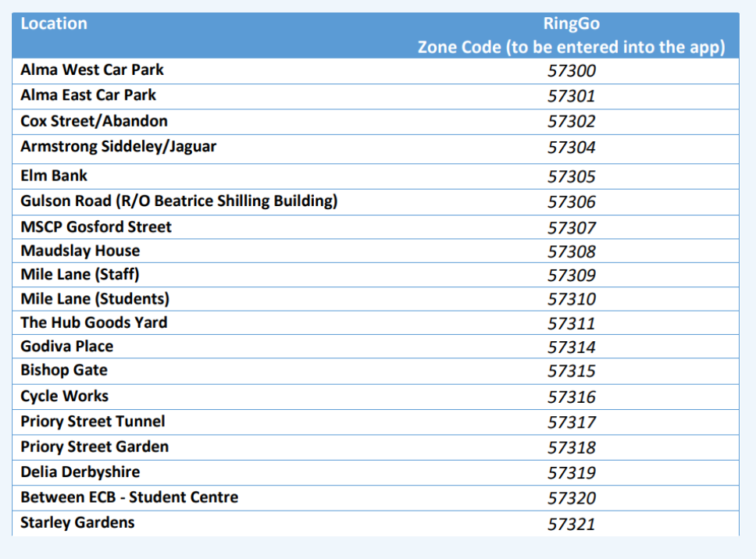Select the Cycle Works location

click(64, 396)
